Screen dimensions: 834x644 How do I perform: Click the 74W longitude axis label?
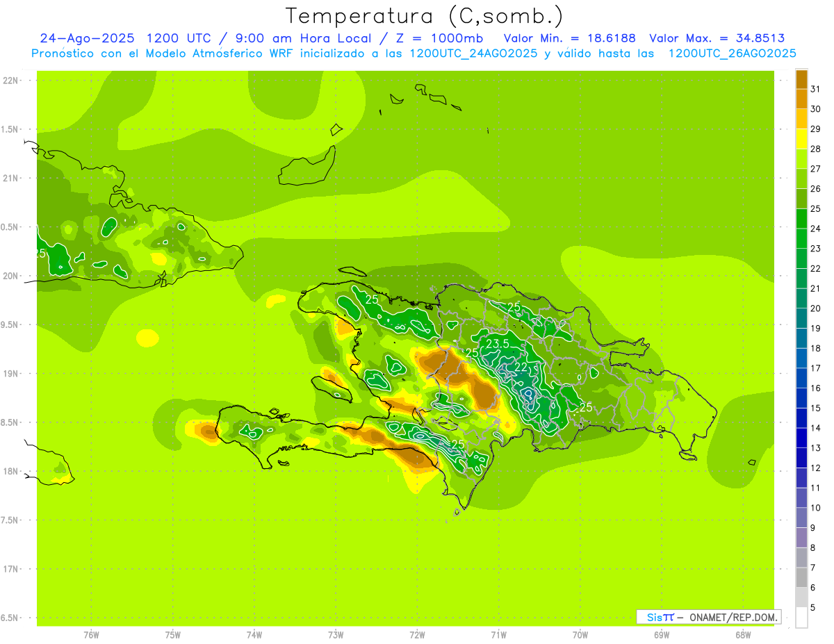[254, 635]
